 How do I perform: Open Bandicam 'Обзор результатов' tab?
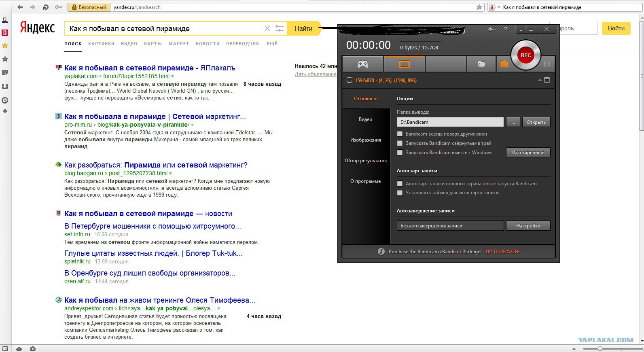[x=366, y=161]
